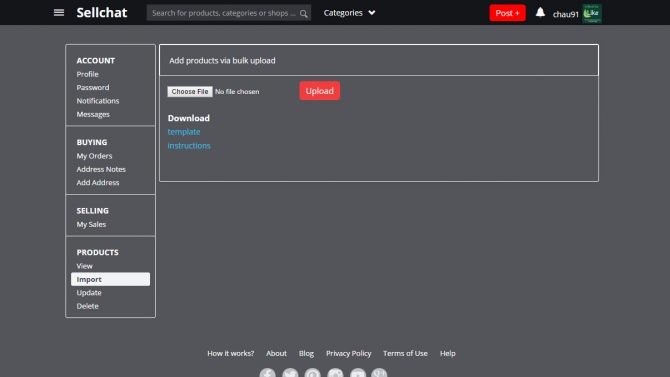Open My Sales under Selling
This screenshot has width=670, height=377.
(91, 224)
